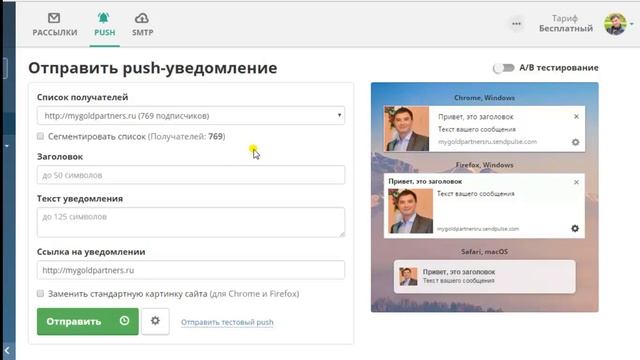Image resolution: width=640 pixels, height=360 pixels.
Task: Click the Список получателей label
Action: click(x=82, y=97)
